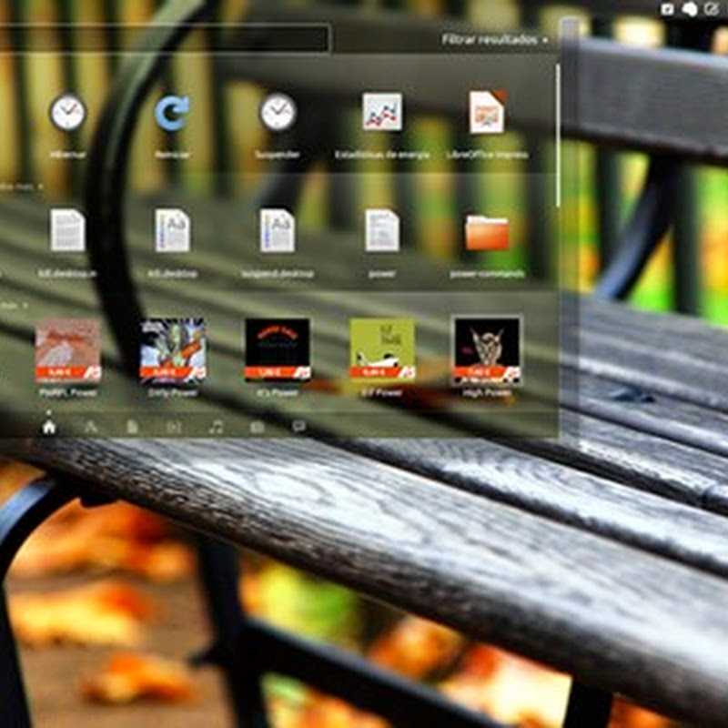
Task: Launch LibreOffice Impress application
Action: [487, 112]
